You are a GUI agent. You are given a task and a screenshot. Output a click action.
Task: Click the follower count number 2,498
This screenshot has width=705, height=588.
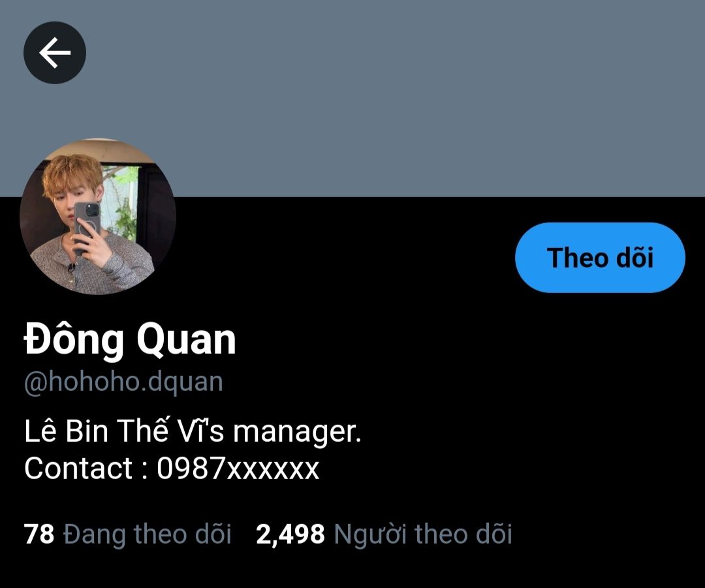[290, 534]
